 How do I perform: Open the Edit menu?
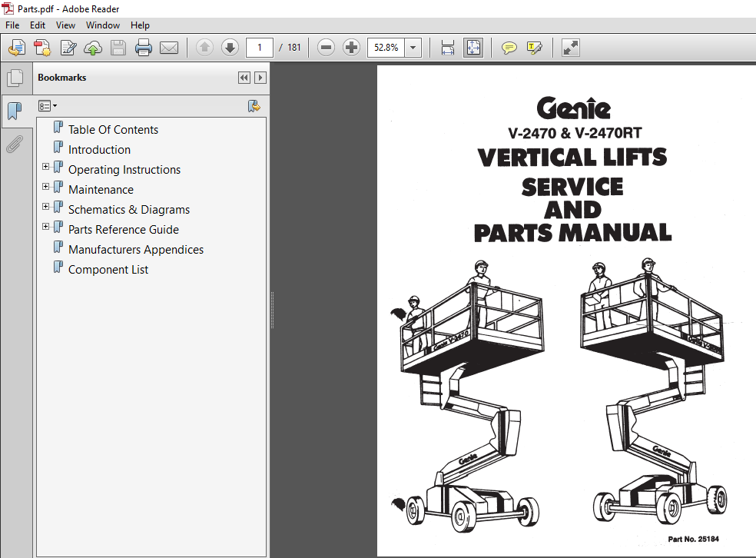(38, 25)
